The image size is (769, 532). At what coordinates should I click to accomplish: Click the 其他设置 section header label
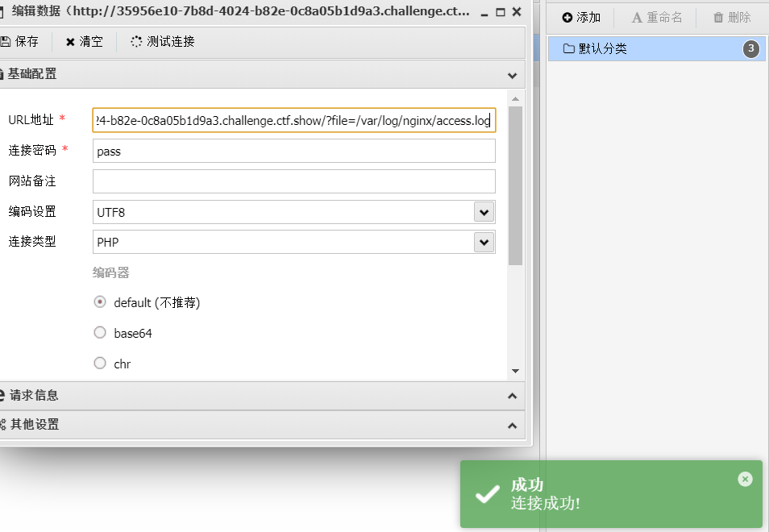[x=35, y=424]
